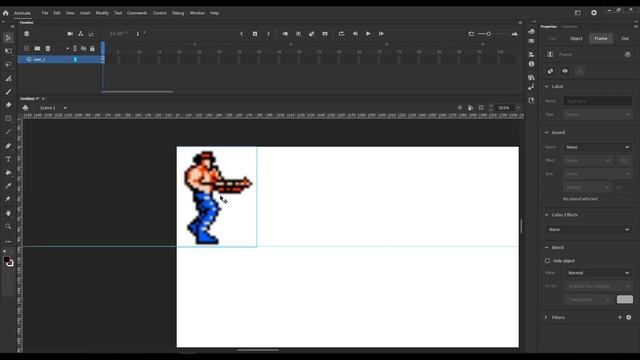
Task: Select the Classic Brush tool
Action: [8, 92]
